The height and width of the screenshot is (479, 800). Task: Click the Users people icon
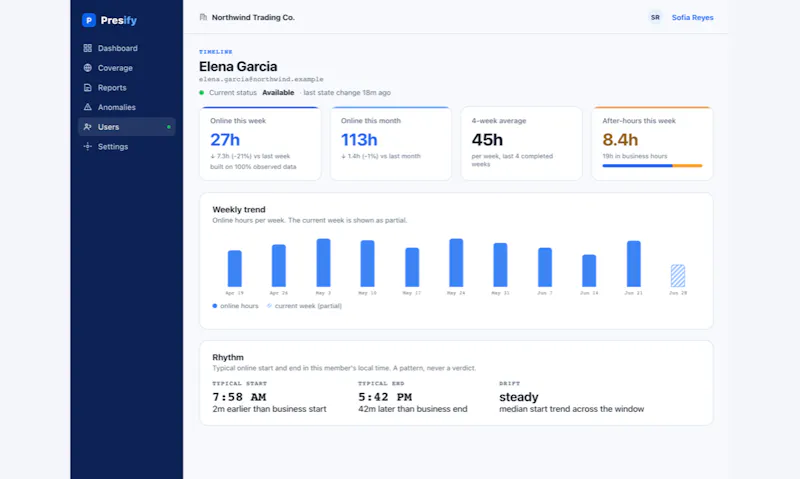[88, 127]
